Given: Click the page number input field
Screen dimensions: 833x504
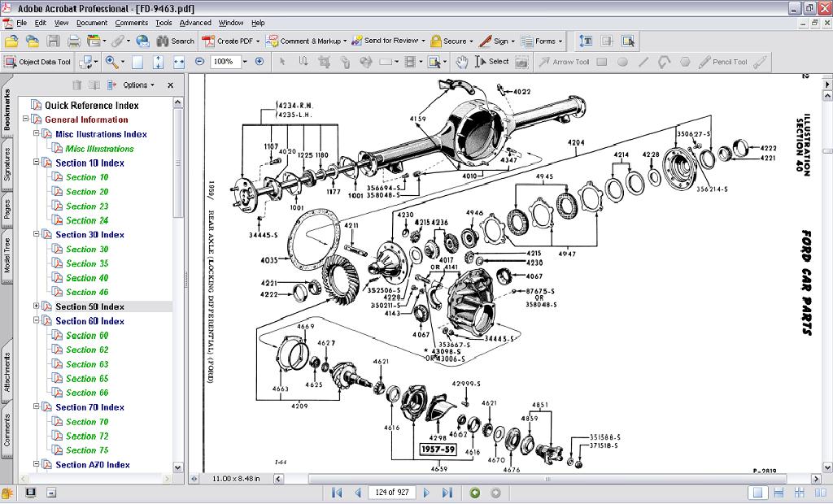Looking at the screenshot, I should (390, 493).
